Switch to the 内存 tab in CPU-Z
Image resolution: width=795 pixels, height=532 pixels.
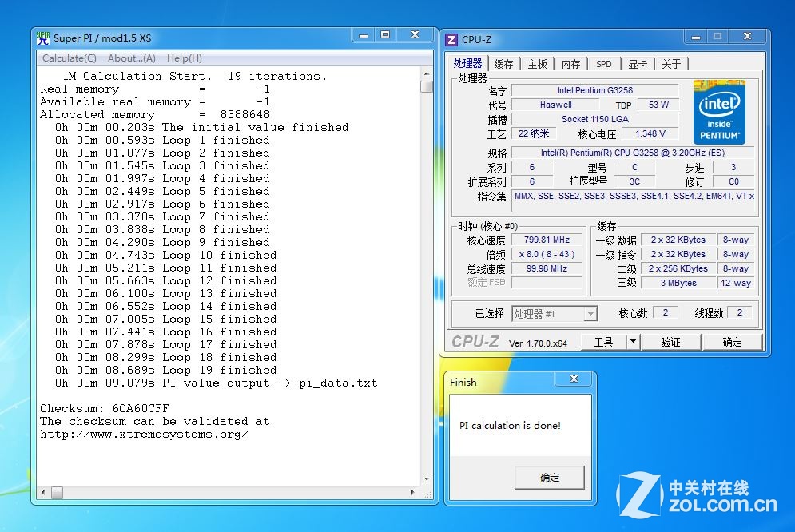[x=571, y=64]
